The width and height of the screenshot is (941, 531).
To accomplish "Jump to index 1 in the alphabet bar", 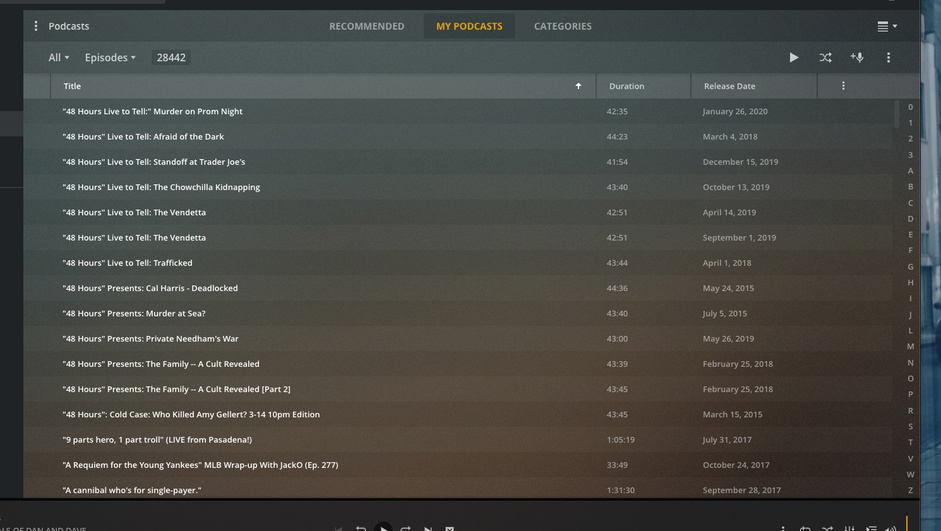I will (x=910, y=123).
